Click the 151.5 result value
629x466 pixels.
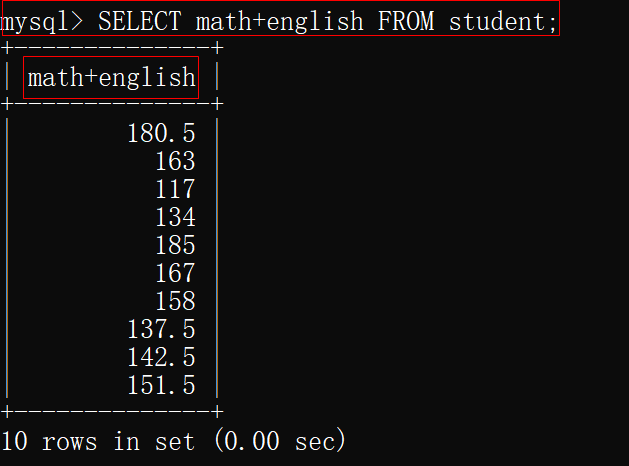click(161, 385)
